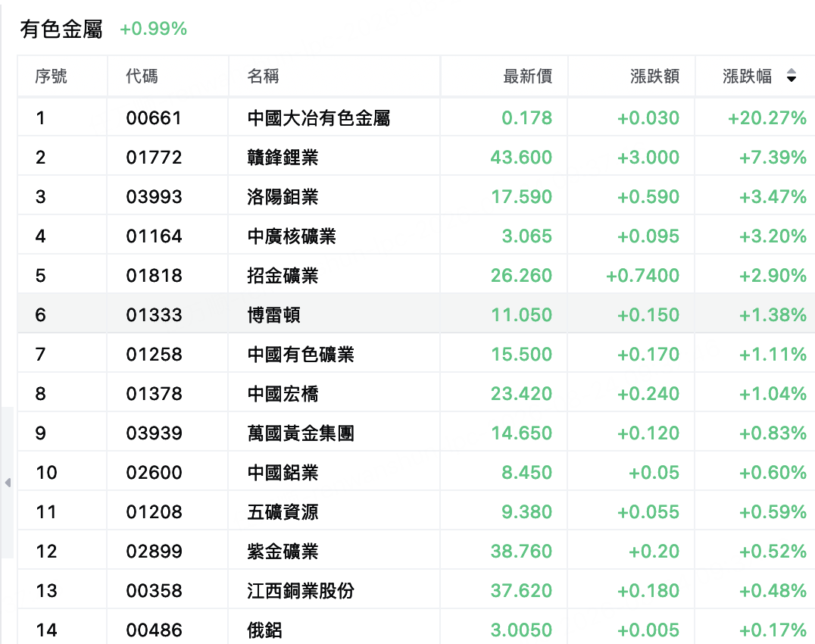815x644 pixels.
Task: Open stock 紫金礦業
Action: pos(283,552)
